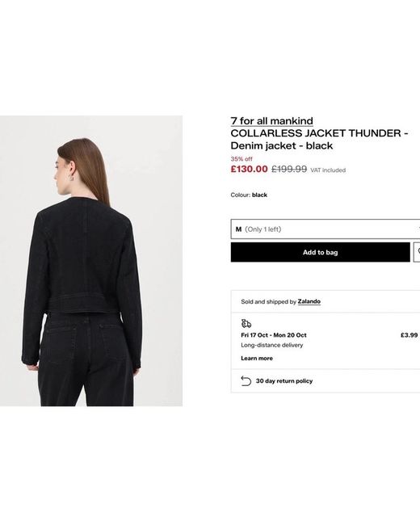This screenshot has height=525, width=420.
Task: Click the Colour: black label
Action: pos(249,195)
